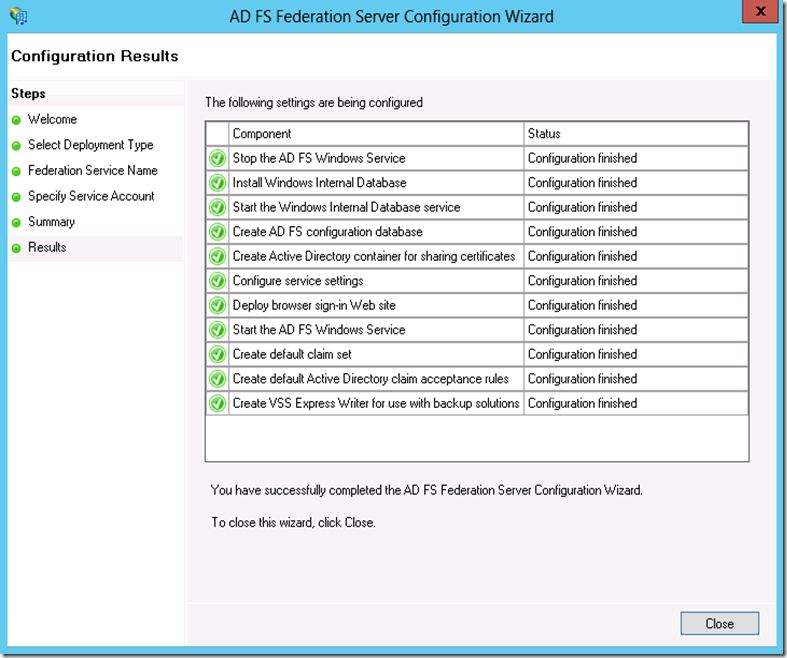
Task: Select 'Create default claim set' text
Action: (x=292, y=354)
